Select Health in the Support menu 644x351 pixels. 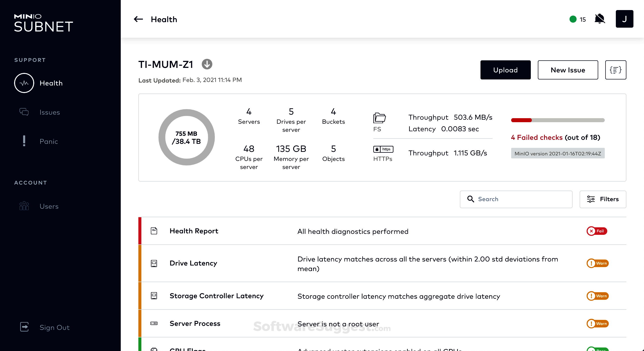pos(51,83)
